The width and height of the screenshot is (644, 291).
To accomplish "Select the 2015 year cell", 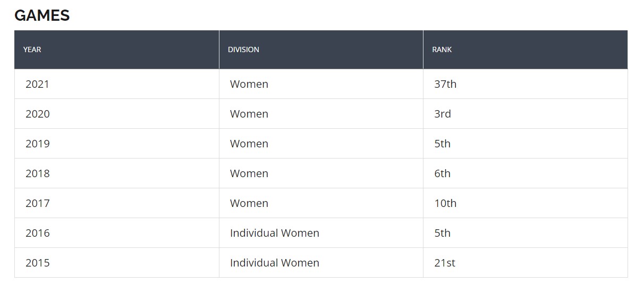I will (x=38, y=263).
